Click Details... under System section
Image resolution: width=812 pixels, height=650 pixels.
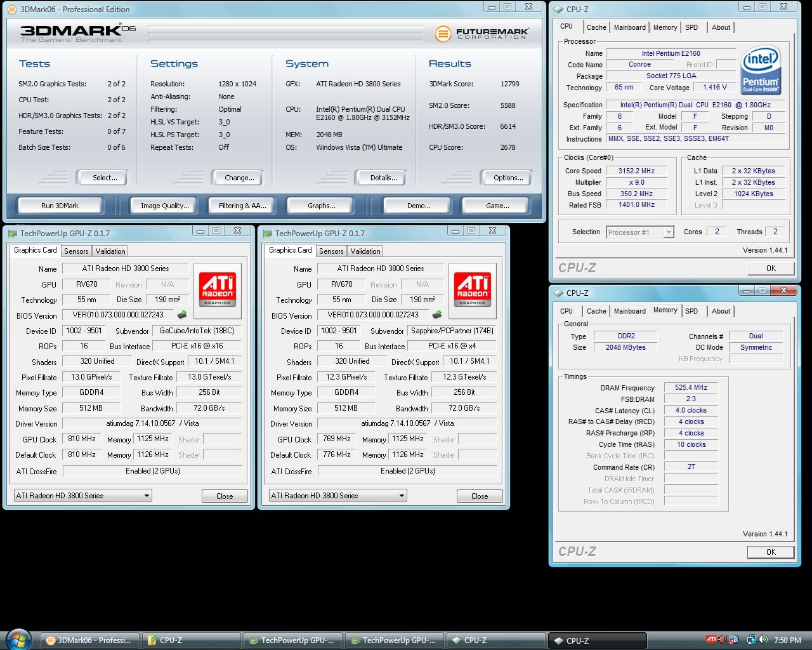click(384, 178)
